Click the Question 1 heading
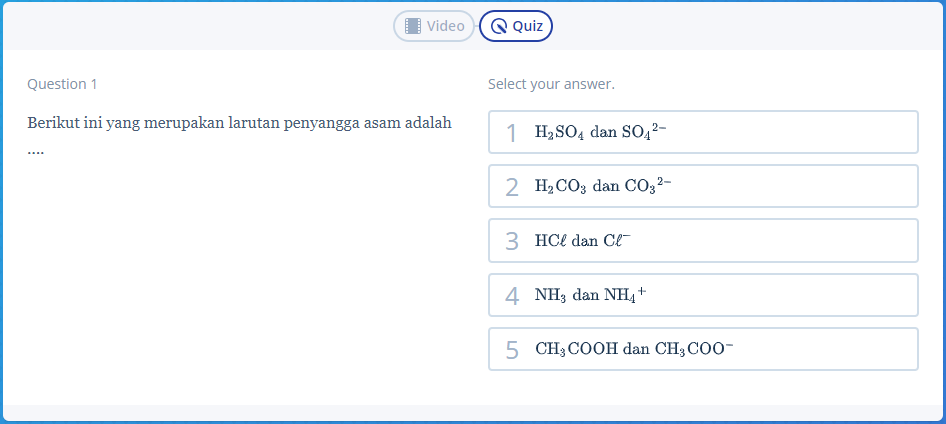This screenshot has width=946, height=424. coord(62,84)
